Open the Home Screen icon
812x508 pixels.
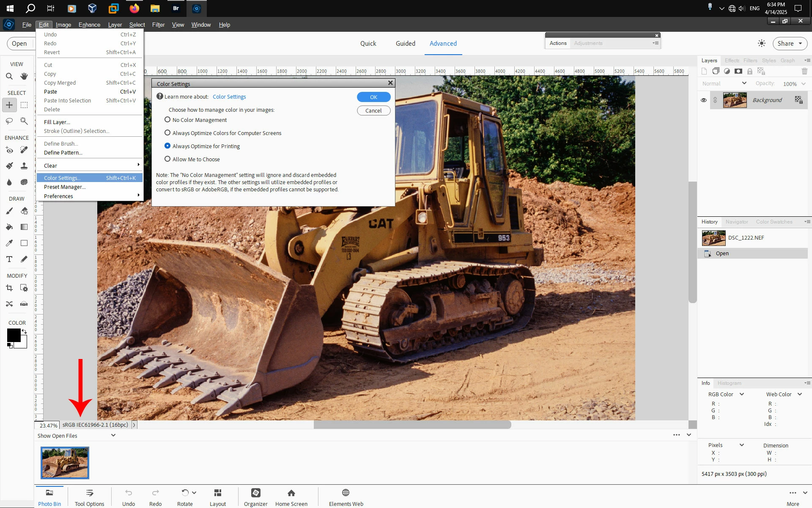click(291, 497)
